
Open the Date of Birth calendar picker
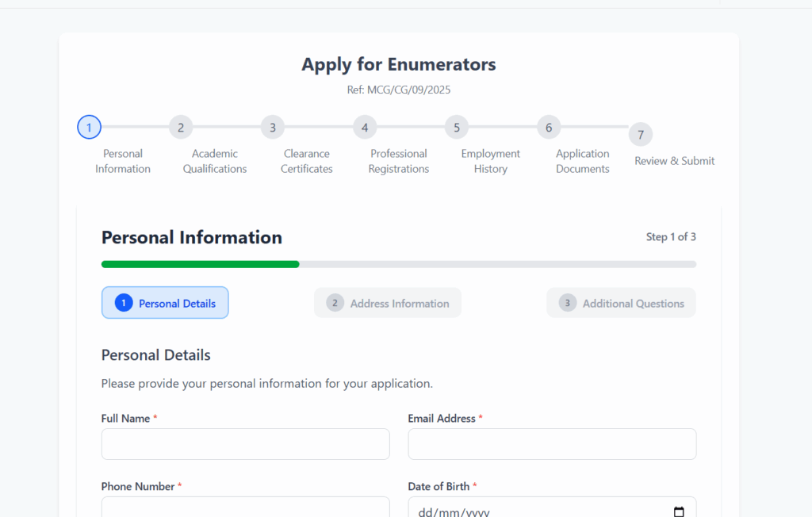tap(679, 511)
